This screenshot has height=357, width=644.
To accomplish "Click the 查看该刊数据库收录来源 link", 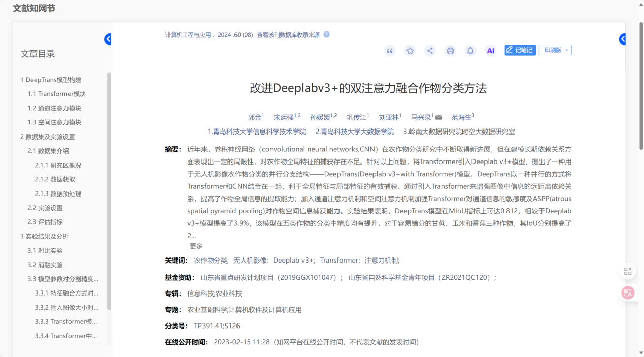I will [288, 35].
